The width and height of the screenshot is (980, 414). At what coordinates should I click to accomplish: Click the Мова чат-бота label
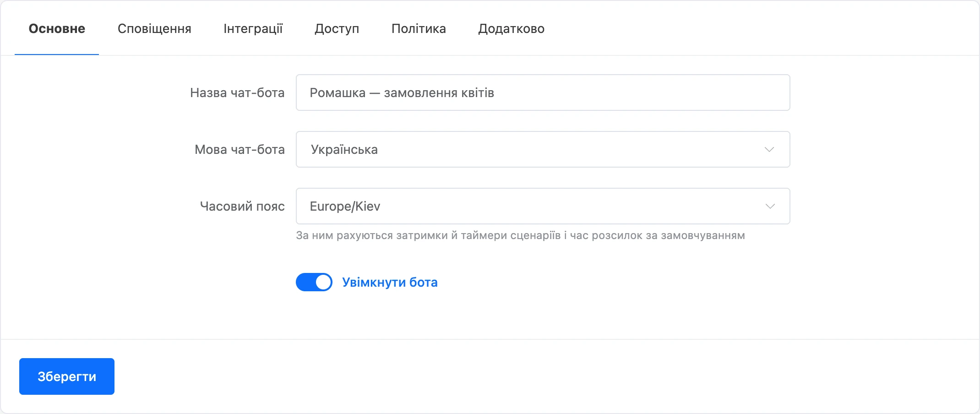click(240, 149)
